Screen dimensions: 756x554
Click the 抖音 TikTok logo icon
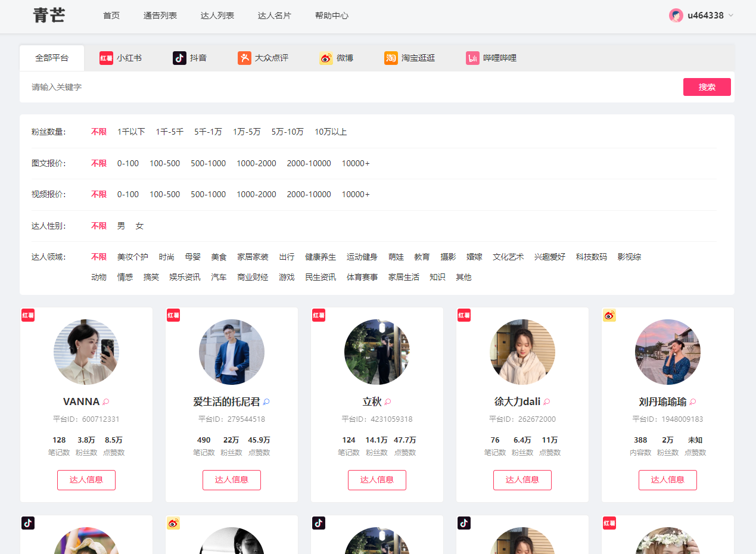(x=179, y=58)
